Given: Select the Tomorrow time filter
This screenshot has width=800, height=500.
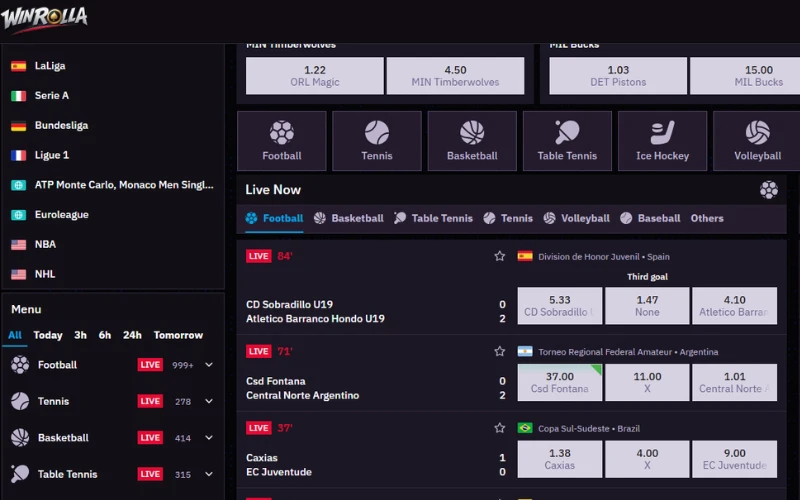Looking at the screenshot, I should (x=179, y=335).
